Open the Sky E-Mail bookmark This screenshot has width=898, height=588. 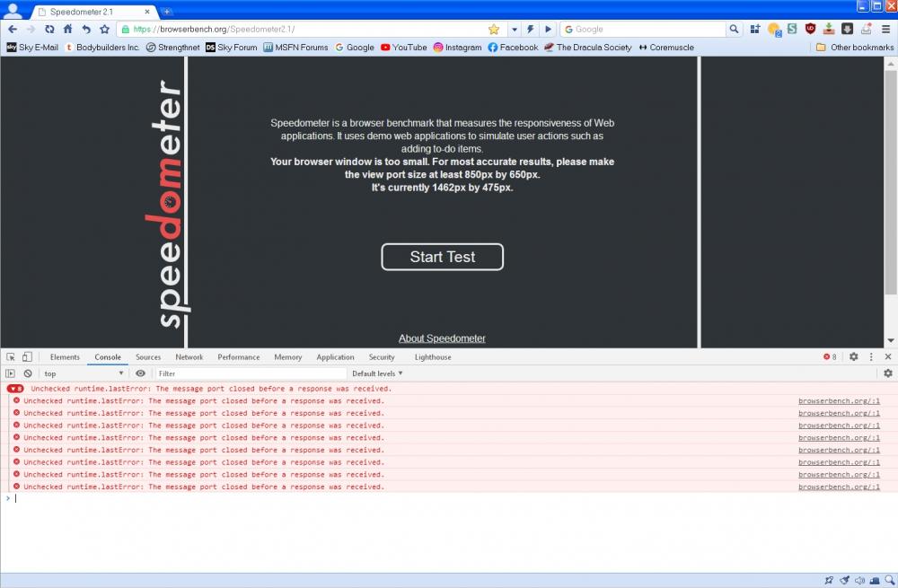coord(32,48)
